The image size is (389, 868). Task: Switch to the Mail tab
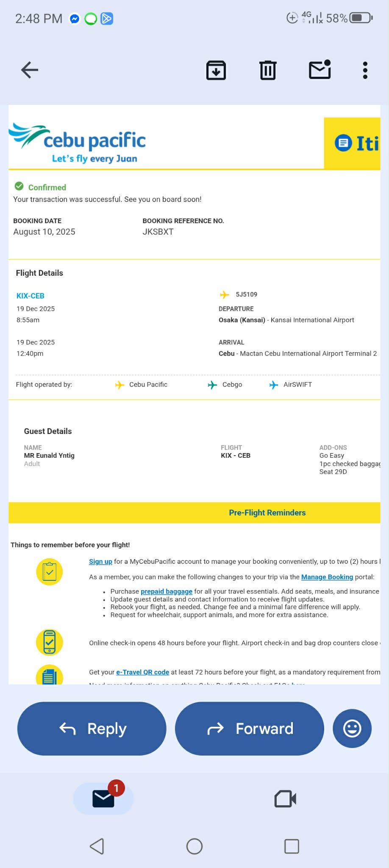pyautogui.click(x=103, y=799)
